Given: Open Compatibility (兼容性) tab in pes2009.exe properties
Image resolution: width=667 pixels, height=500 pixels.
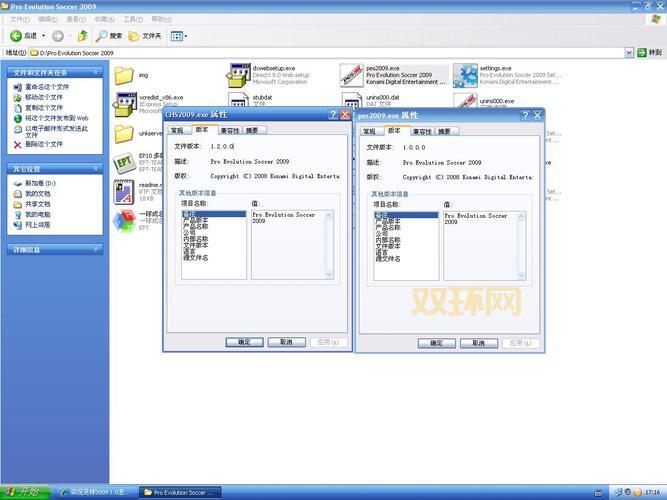Looking at the screenshot, I should (x=423, y=131).
